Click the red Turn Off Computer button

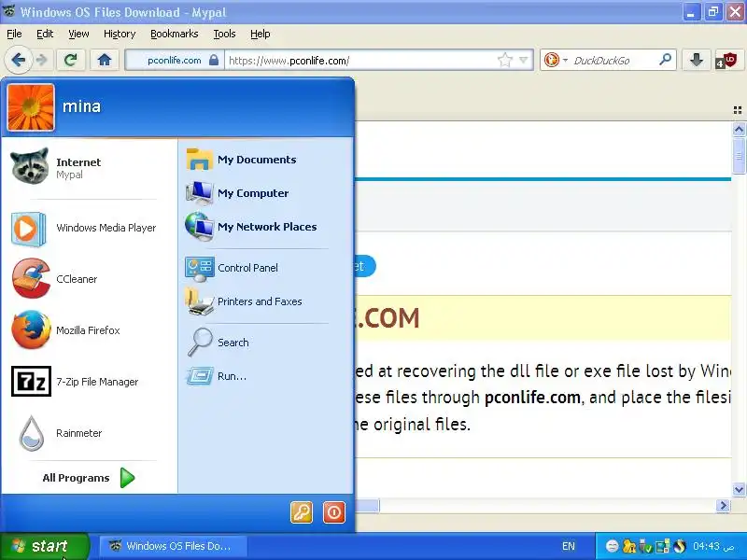point(334,512)
